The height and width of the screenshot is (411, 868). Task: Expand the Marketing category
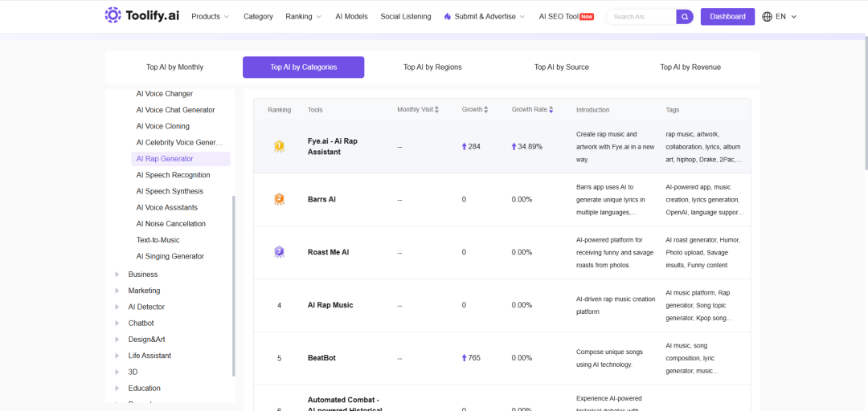pos(117,291)
